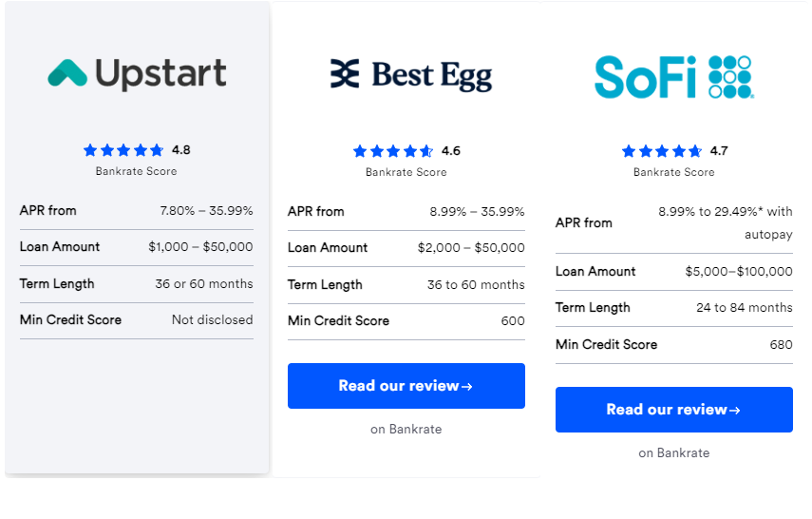Viewport: 812px width, 519px height.
Task: Click SoFi's Read our review button
Action: click(x=673, y=410)
